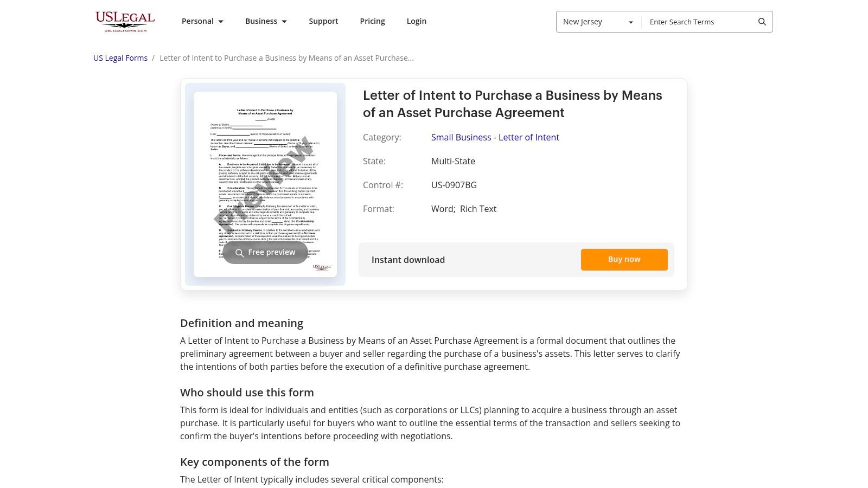
Task: Click the search magnifier icon
Action: [762, 22]
